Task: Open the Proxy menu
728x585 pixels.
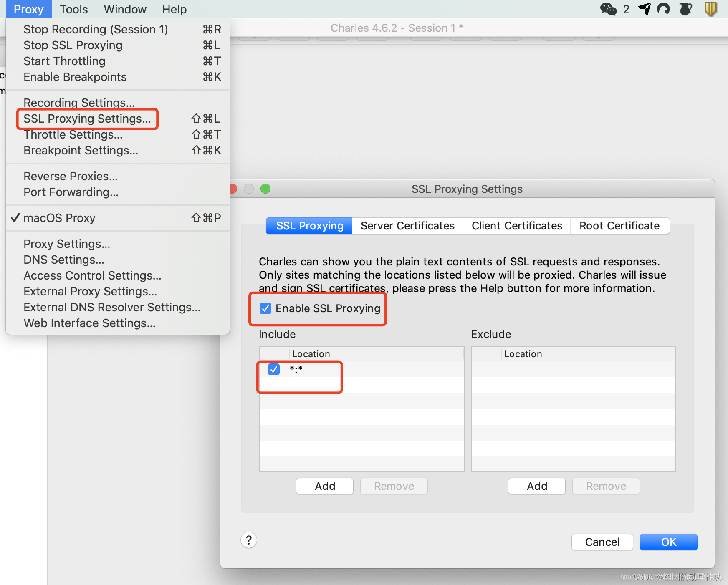Action: 28,9
